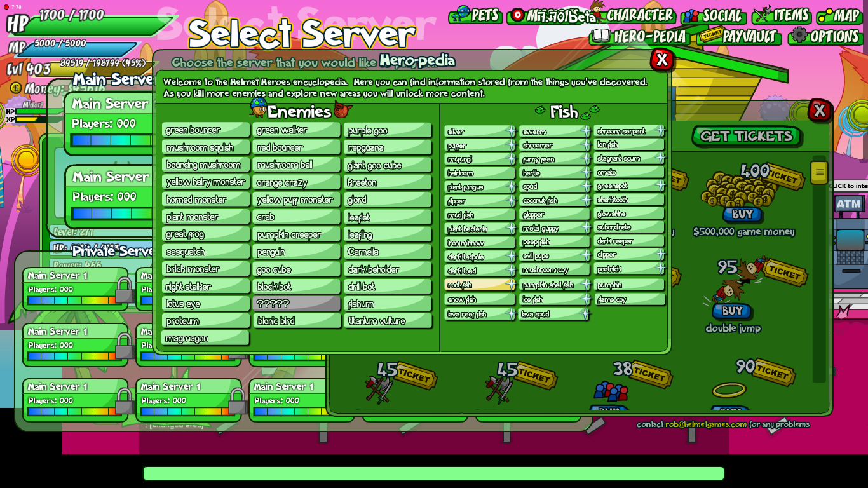Select the magmagon enemy entry

pos(205,339)
